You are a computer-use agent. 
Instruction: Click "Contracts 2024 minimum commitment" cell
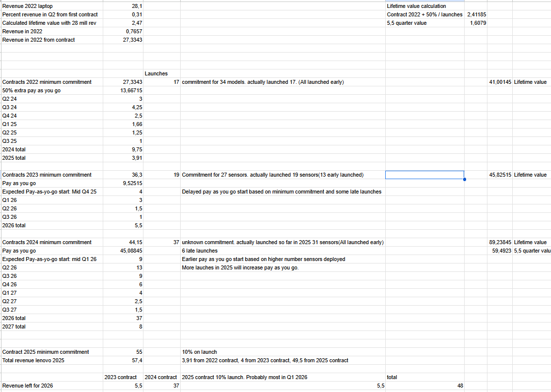click(x=47, y=242)
